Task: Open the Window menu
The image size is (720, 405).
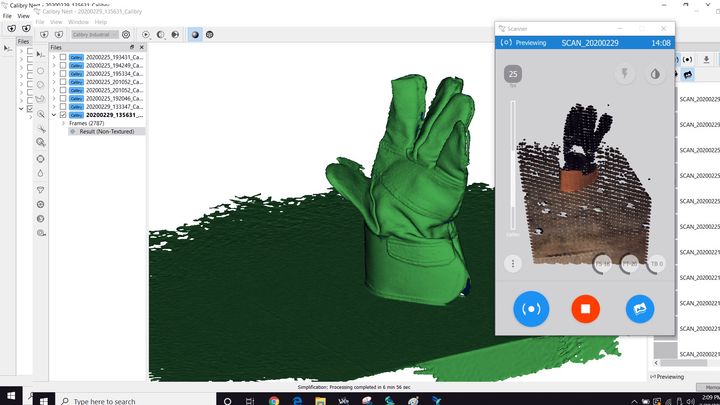Action: point(78,21)
